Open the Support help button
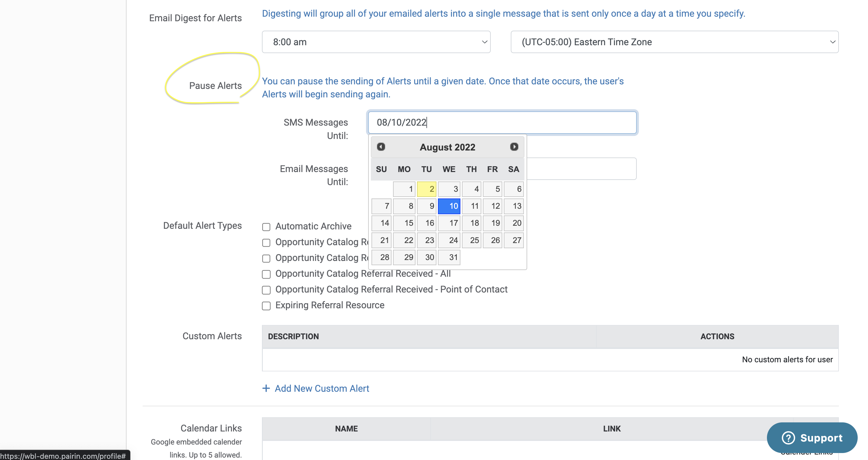Screen dimensions: 868x460 pyautogui.click(x=812, y=438)
